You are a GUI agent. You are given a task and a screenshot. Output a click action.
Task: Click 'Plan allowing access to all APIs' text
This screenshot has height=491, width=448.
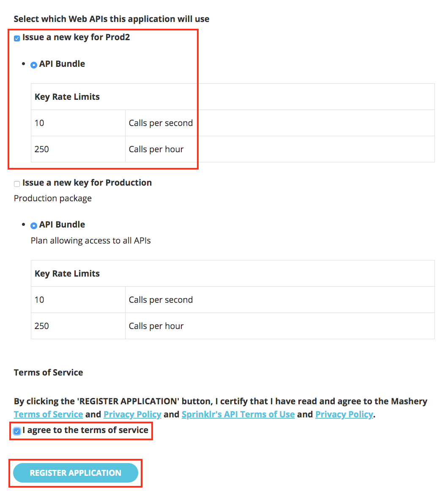coord(90,241)
